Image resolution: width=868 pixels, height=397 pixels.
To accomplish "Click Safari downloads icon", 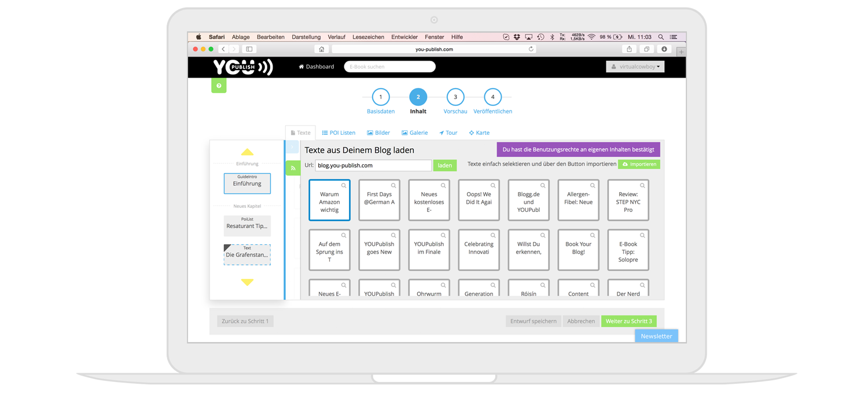I will pos(664,49).
